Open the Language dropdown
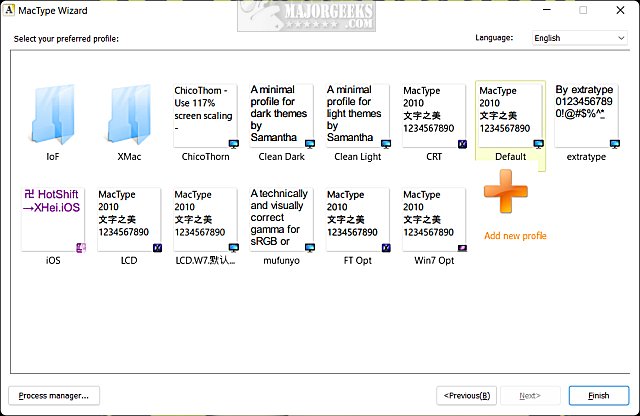Screen dimensions: 640x416 click(x=580, y=38)
